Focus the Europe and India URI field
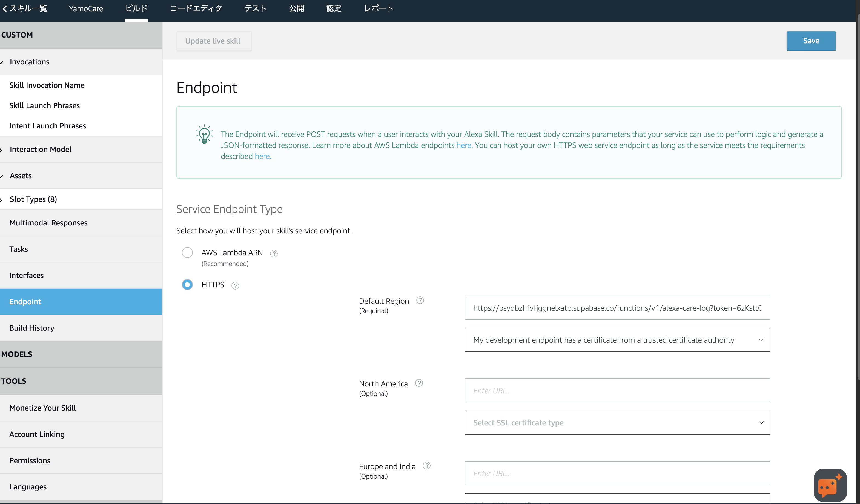860x504 pixels. (x=617, y=473)
